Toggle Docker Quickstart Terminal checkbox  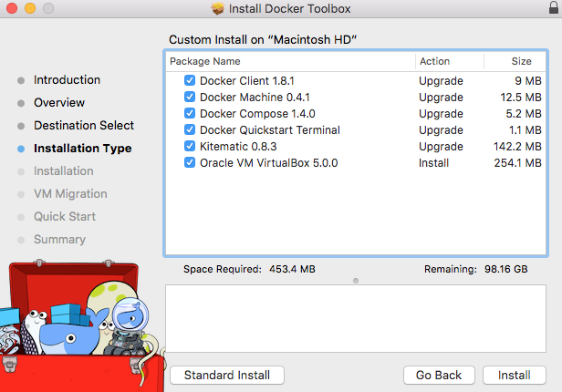click(190, 129)
